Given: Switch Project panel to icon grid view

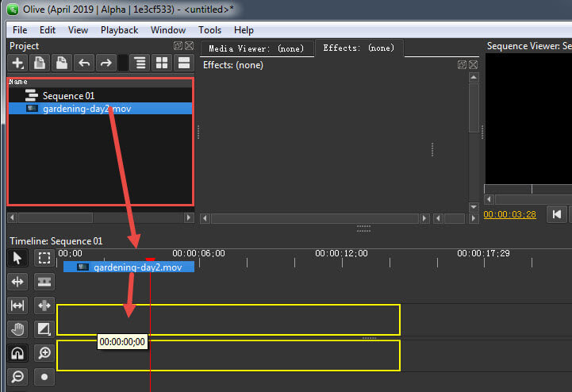Looking at the screenshot, I should pyautogui.click(x=162, y=63).
